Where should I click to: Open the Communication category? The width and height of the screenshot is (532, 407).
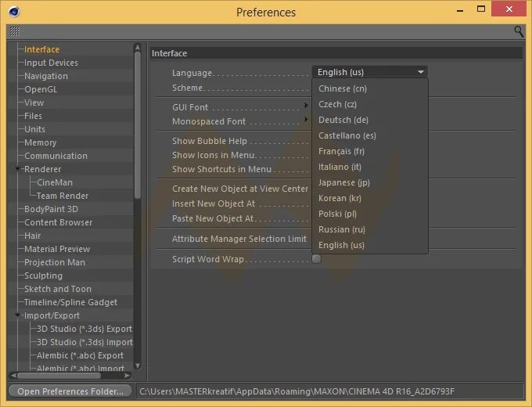[x=56, y=156]
